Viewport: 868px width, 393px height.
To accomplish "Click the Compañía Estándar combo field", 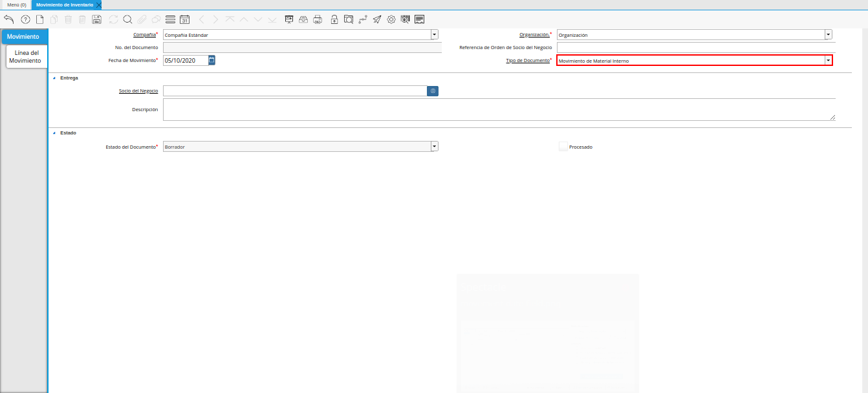I will (297, 35).
